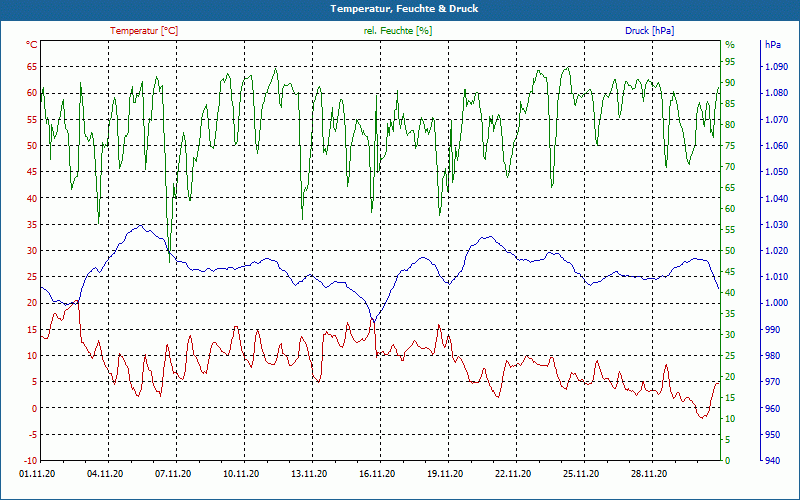Click the 01.11.20 date label
The width and height of the screenshot is (800, 500).
[37, 474]
